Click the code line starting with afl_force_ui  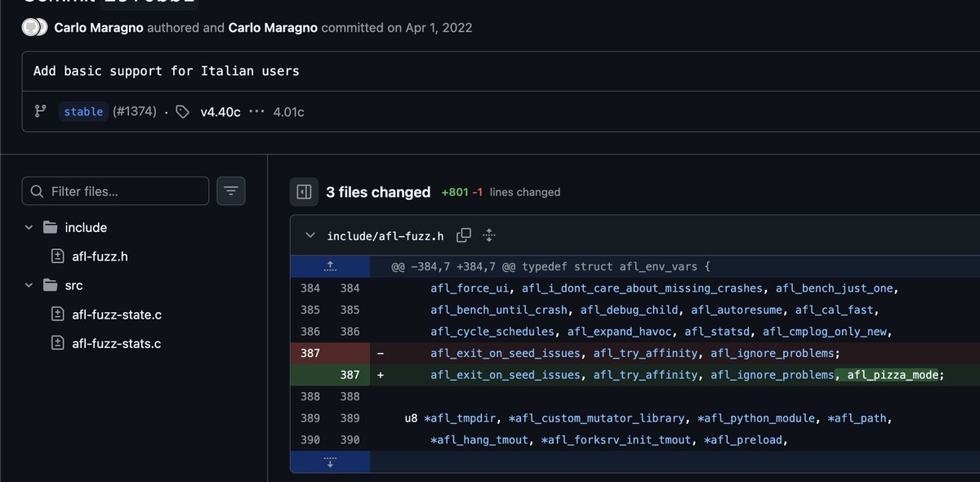(x=665, y=288)
